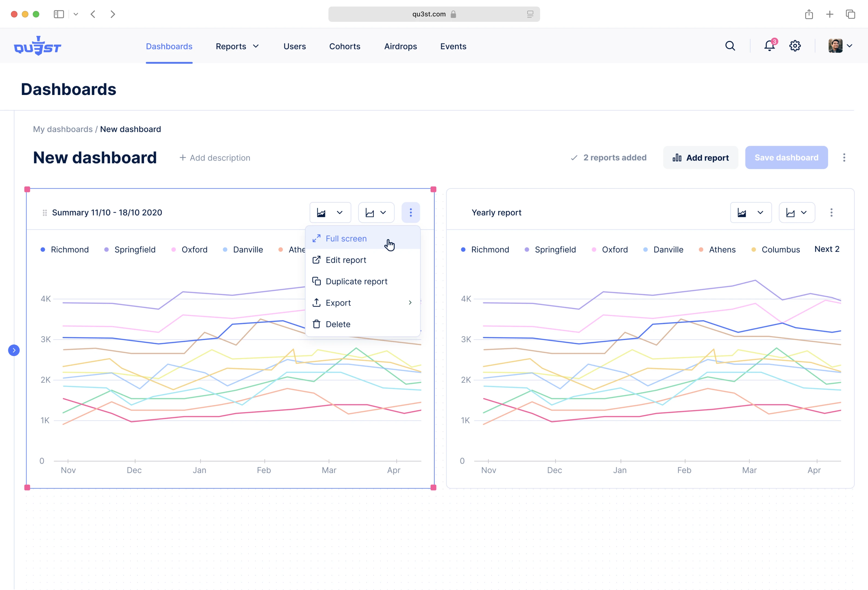The height and width of the screenshot is (590, 868).
Task: Click the three-dot menu on Yearly report
Action: [x=831, y=213]
